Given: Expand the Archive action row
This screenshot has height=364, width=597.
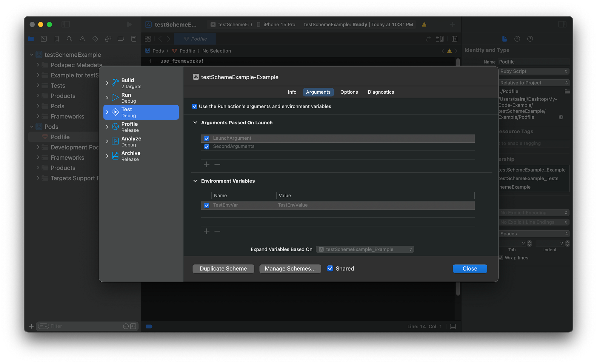Looking at the screenshot, I should (107, 156).
